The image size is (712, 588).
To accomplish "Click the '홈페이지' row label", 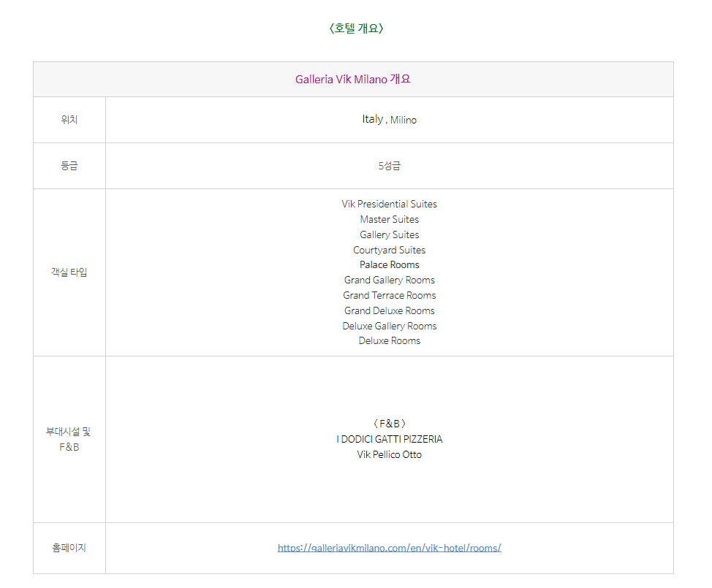I will [x=69, y=548].
